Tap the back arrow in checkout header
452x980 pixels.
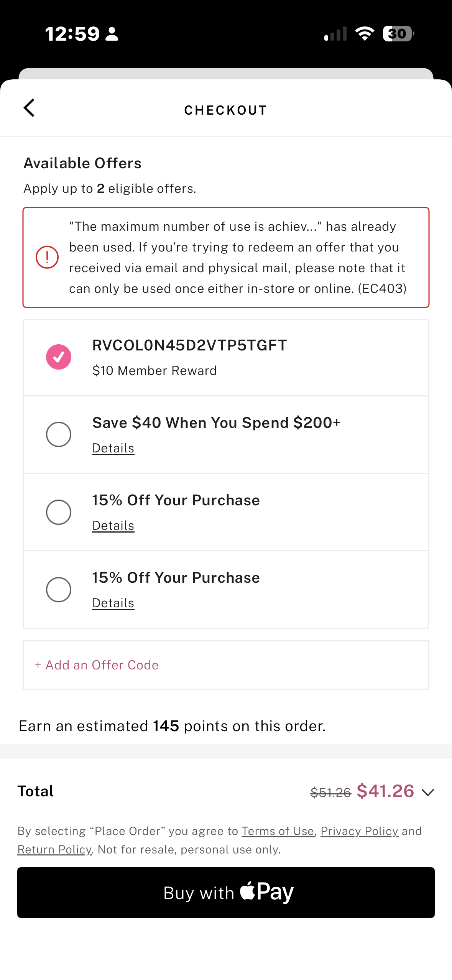pyautogui.click(x=29, y=108)
